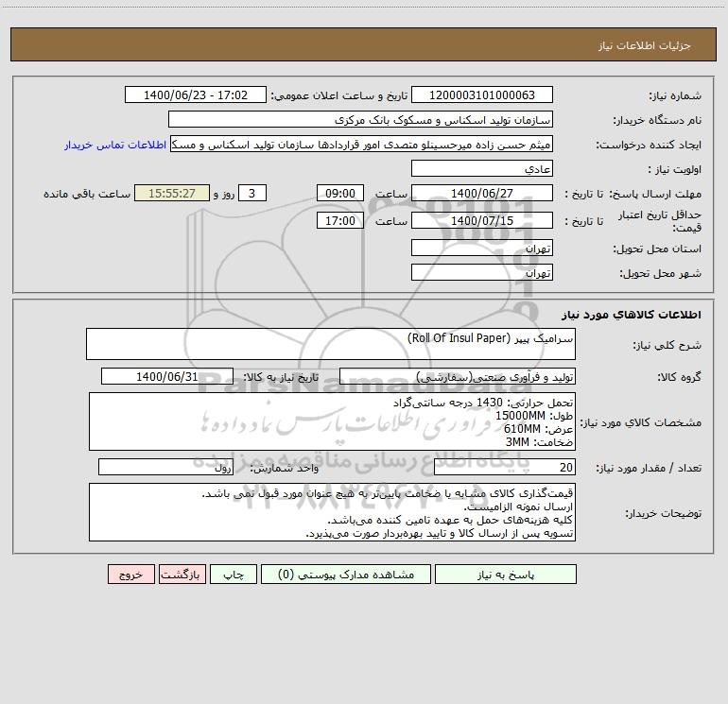The image size is (728, 704).
Task: Click quantity field showing 20
Action: point(505,467)
